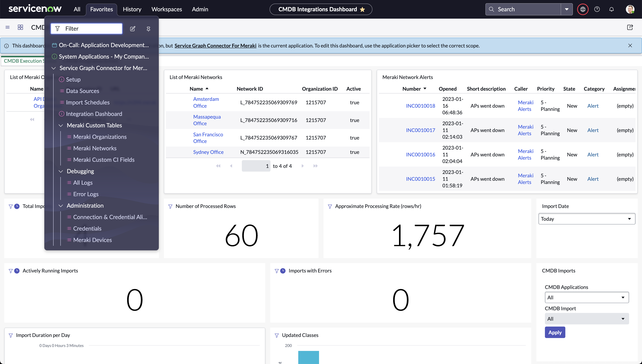Click the all-apps grid icon in header
The image size is (642, 364).
tap(20, 27)
